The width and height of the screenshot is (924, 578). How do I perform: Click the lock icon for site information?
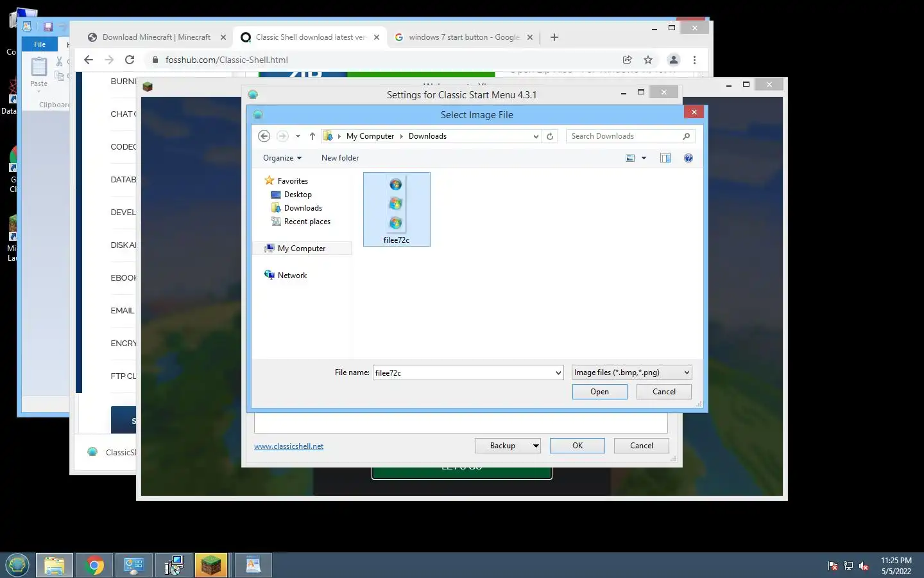point(155,60)
